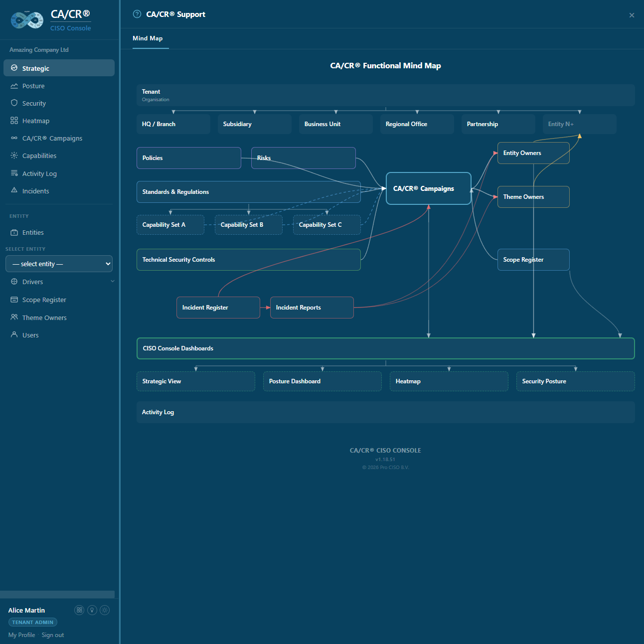644x644 pixels.
Task: Select the Partnership node
Action: (x=498, y=124)
